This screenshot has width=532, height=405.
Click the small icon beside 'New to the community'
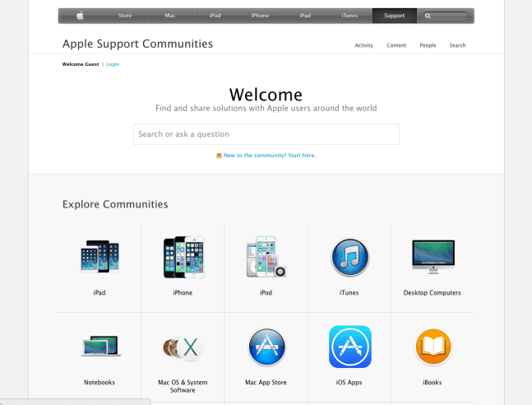219,156
